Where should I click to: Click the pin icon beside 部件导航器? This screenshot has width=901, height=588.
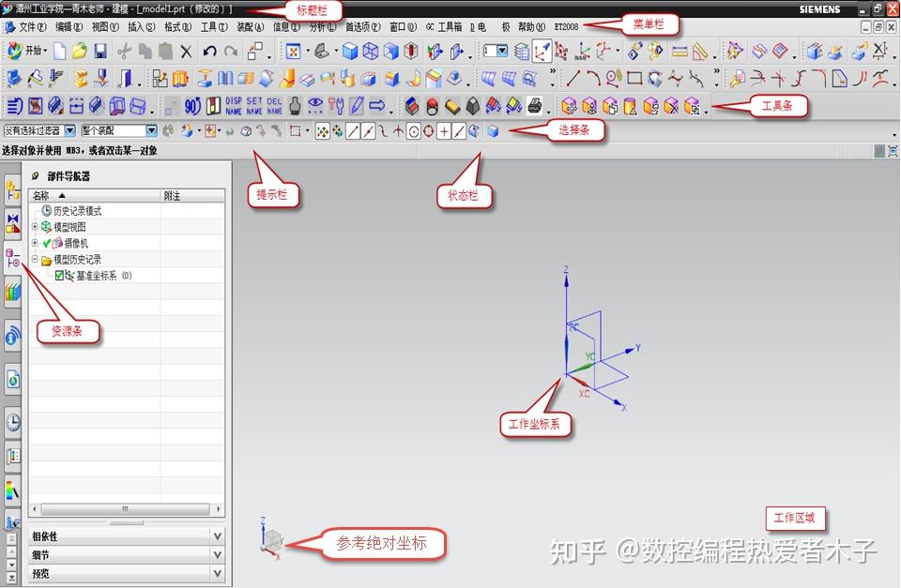pos(36,176)
